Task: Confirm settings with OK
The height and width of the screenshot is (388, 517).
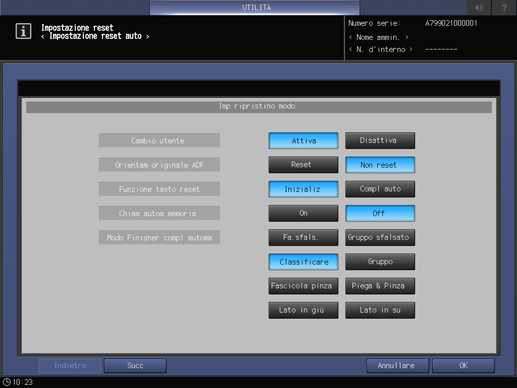Action: tap(463, 366)
